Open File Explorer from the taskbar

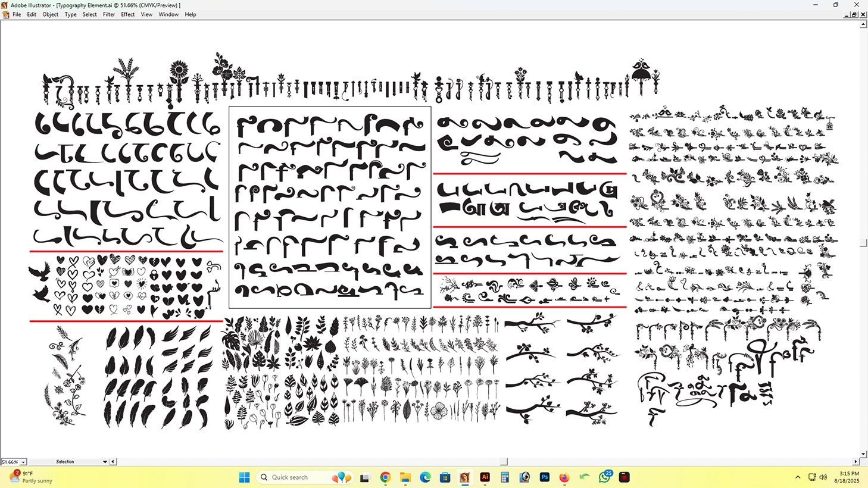click(x=405, y=477)
